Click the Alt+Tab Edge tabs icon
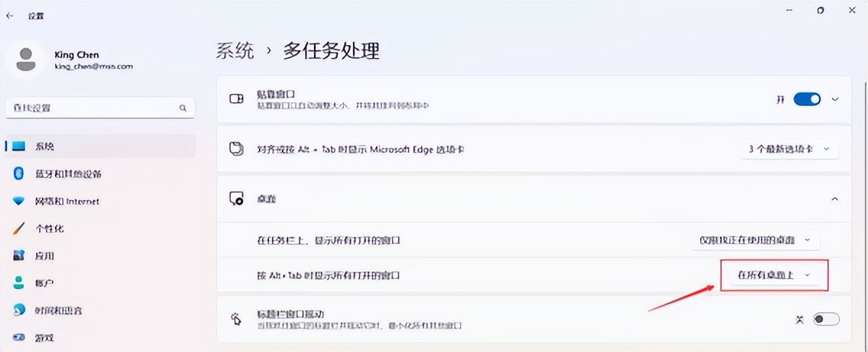The width and height of the screenshot is (868, 352). point(236,148)
